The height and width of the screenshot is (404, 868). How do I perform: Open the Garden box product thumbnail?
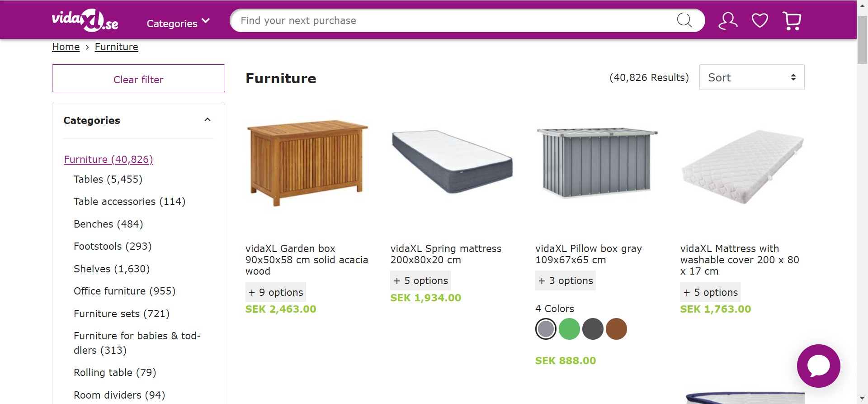pos(307,163)
